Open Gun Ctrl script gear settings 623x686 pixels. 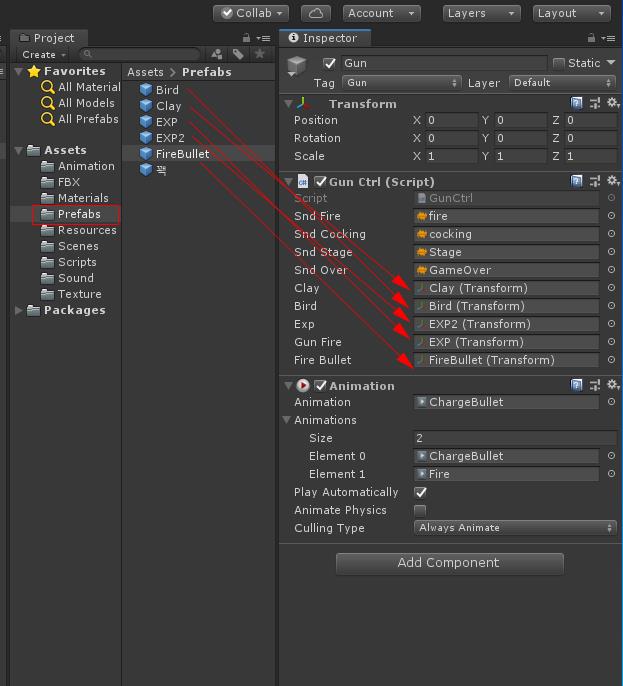[612, 181]
